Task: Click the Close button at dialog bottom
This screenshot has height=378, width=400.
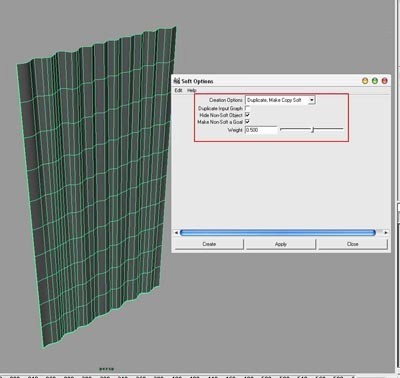Action: 353,244
